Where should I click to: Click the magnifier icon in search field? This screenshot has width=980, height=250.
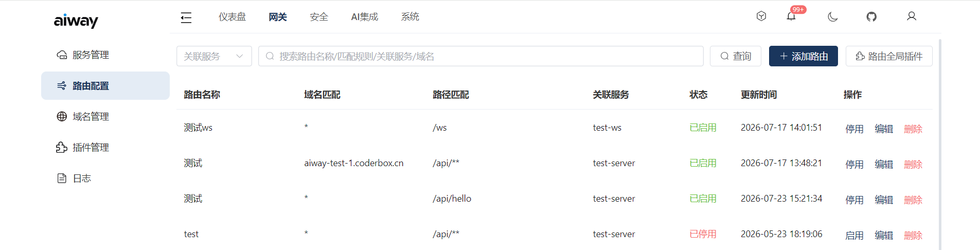coord(270,56)
